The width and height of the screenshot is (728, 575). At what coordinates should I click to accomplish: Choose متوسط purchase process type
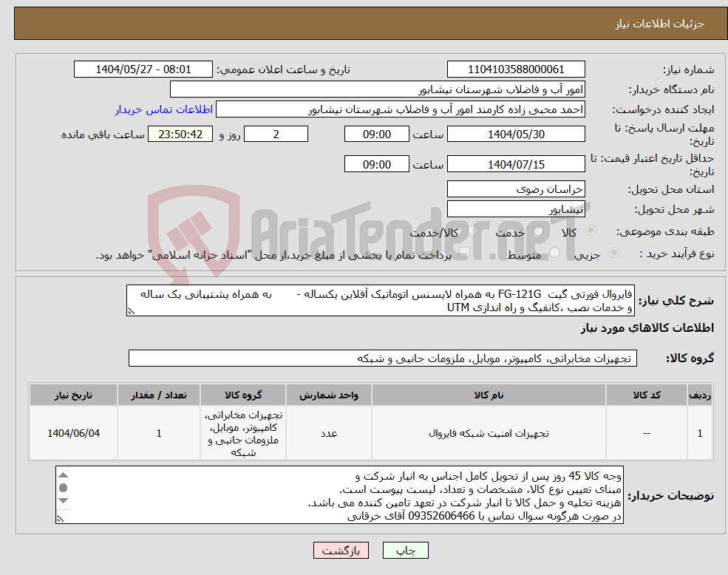click(x=554, y=251)
